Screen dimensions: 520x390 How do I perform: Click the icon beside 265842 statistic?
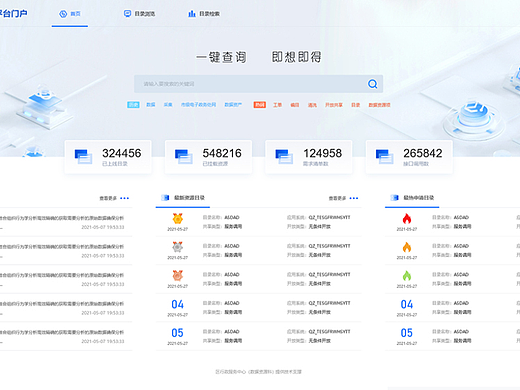point(384,157)
